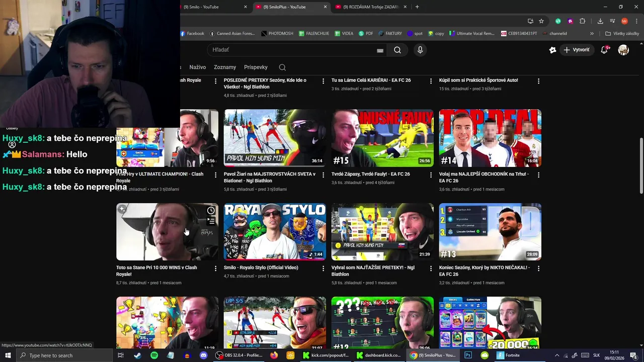Open #13 Koniec Sezóny thumbnail
Screen dimensions: 644x362
[490, 232]
